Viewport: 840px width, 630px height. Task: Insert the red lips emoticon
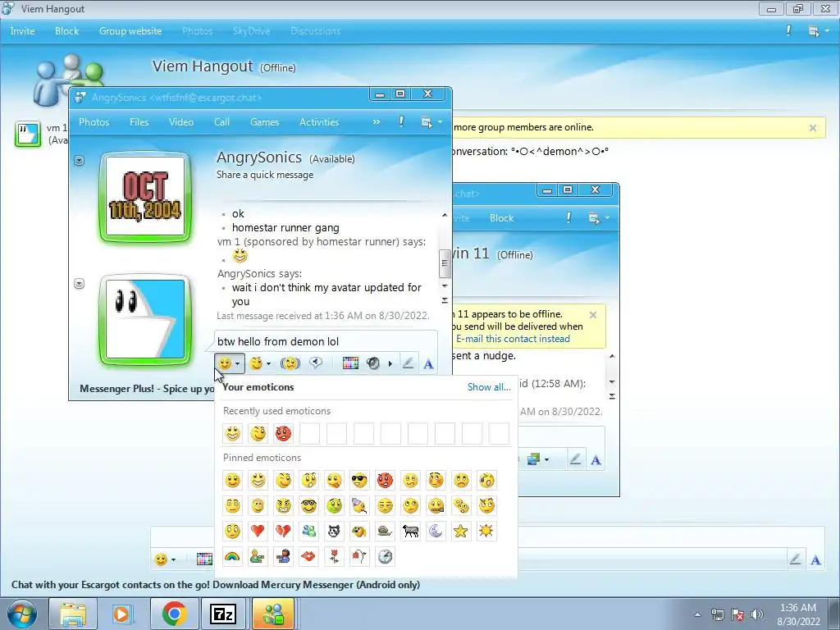308,557
